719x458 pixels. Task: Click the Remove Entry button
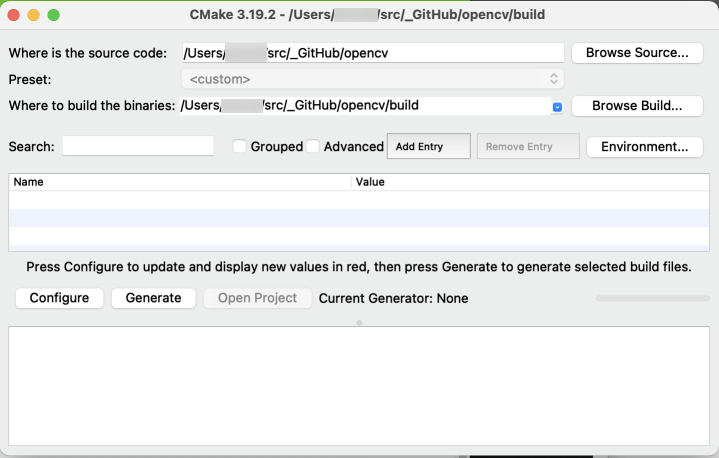(x=528, y=146)
